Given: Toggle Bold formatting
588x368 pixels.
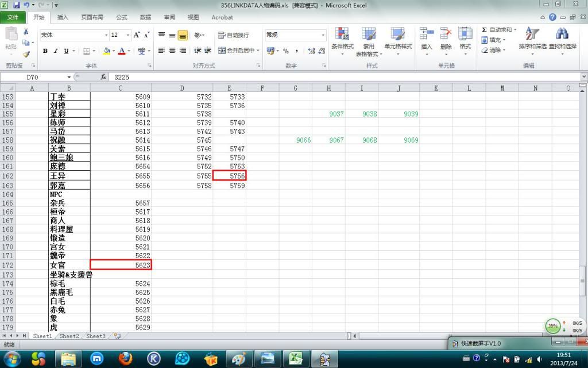Looking at the screenshot, I should click(45, 51).
